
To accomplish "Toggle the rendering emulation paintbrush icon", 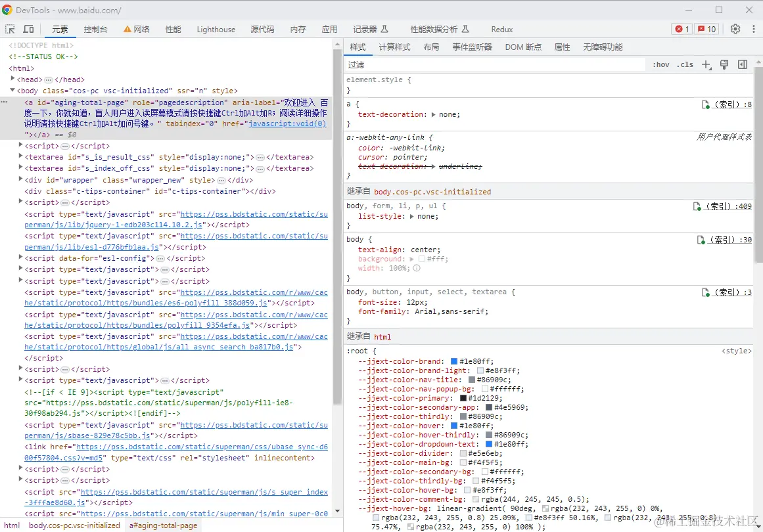I will [724, 64].
